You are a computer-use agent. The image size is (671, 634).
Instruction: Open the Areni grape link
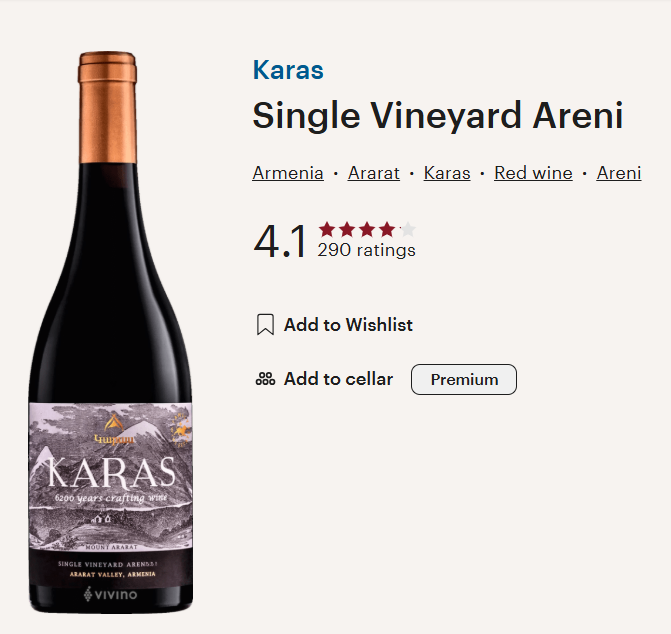coord(619,173)
